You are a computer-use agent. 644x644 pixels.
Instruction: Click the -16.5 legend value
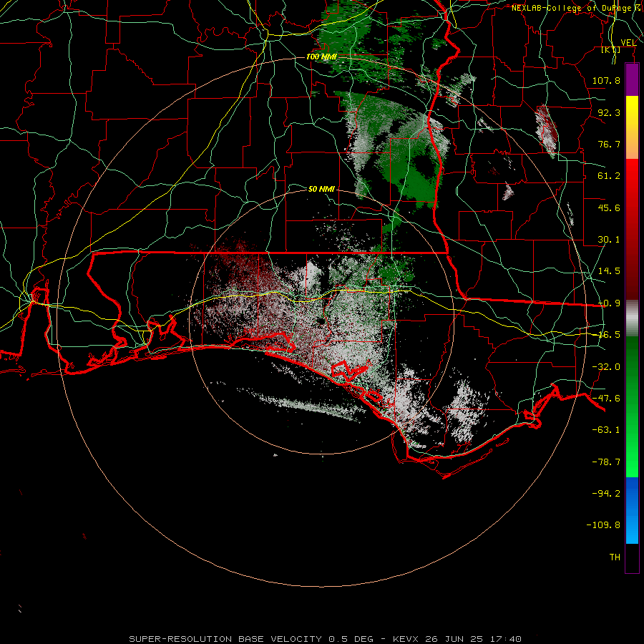pos(609,335)
